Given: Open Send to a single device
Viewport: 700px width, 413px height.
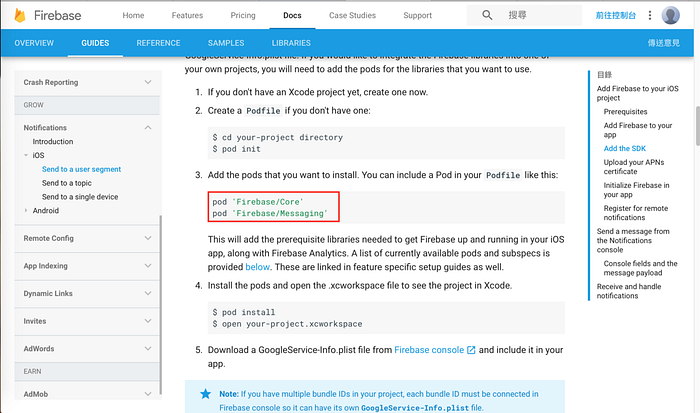Looking at the screenshot, I should click(x=80, y=197).
